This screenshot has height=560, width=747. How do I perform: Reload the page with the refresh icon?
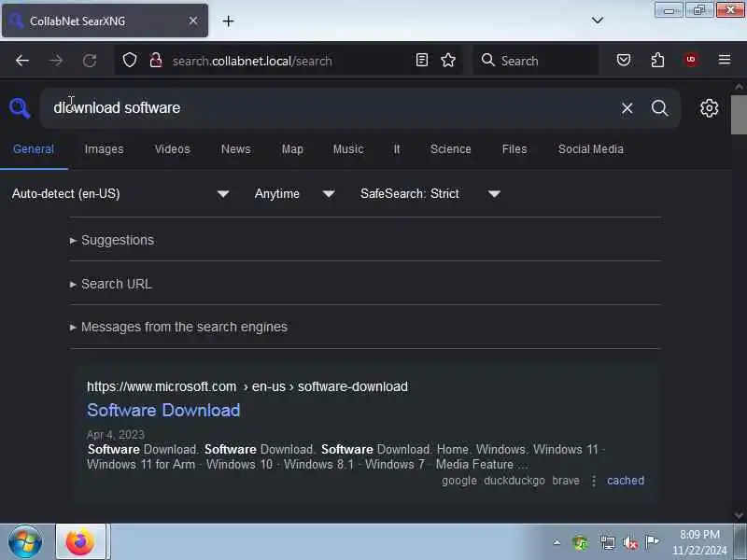point(90,61)
